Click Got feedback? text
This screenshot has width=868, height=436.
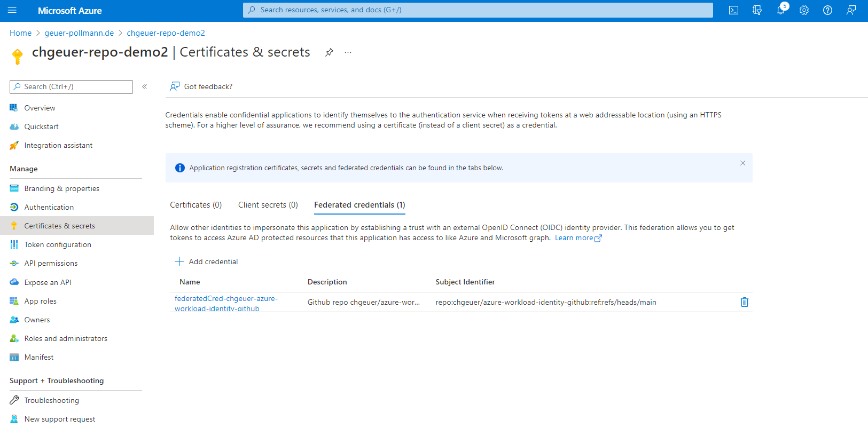coord(208,86)
